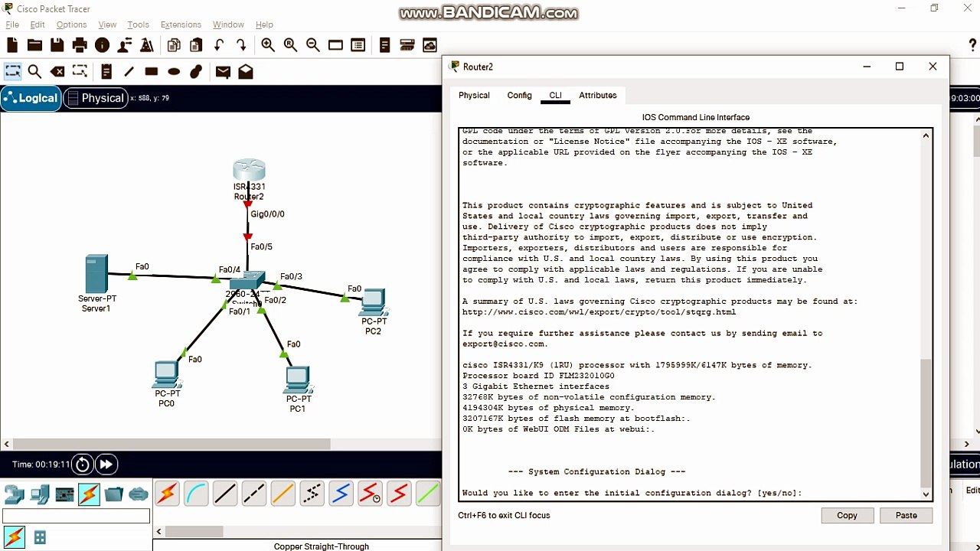Viewport: 980px width, 551px height.
Task: Click Router2 device in topology
Action: pos(249,170)
